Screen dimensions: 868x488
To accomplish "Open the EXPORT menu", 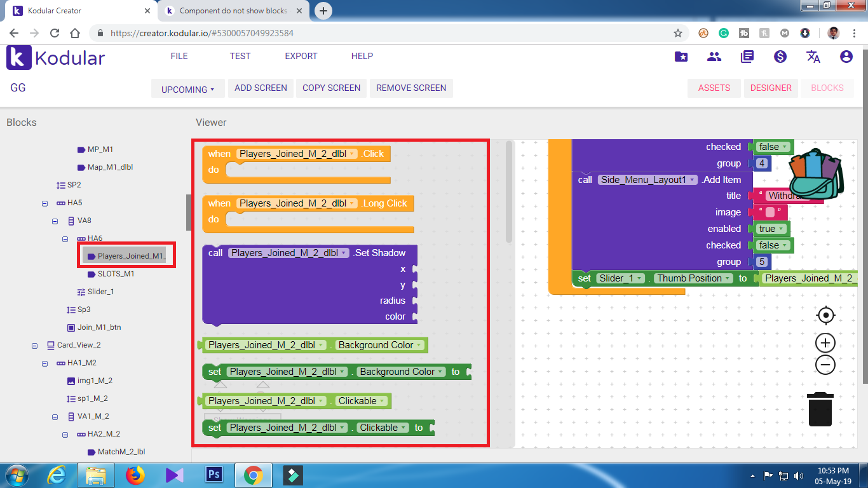I will 301,56.
